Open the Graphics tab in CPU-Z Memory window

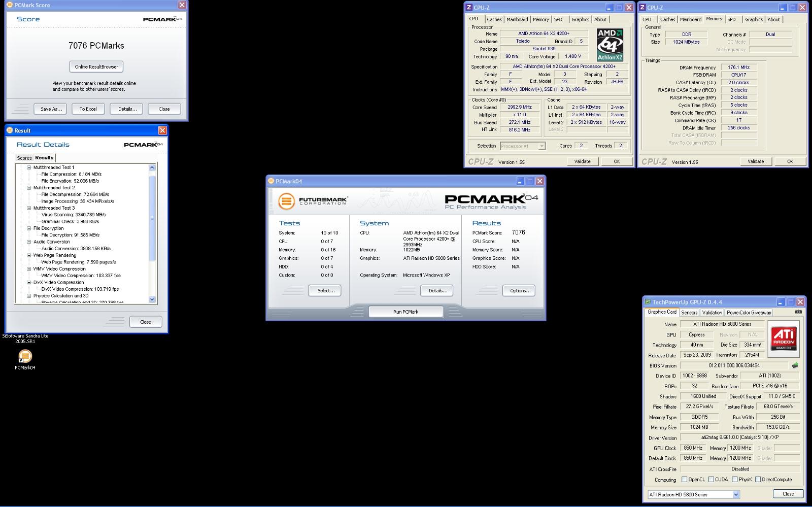point(754,19)
